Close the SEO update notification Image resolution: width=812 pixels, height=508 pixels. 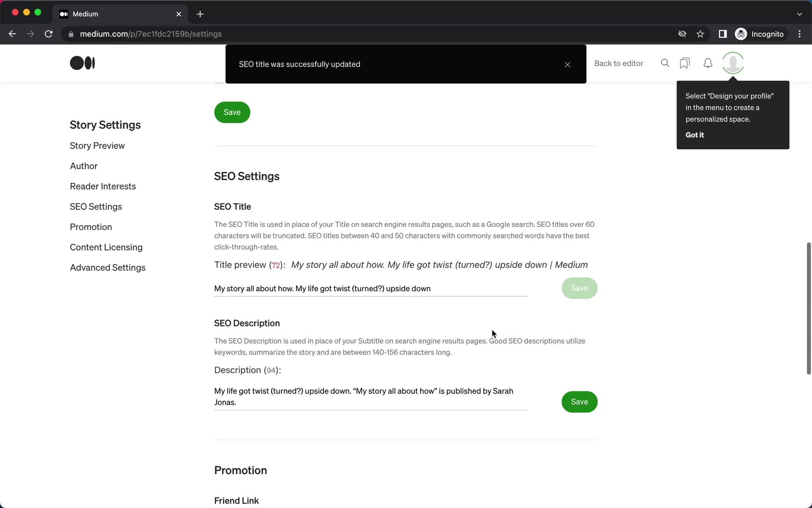pyautogui.click(x=568, y=64)
